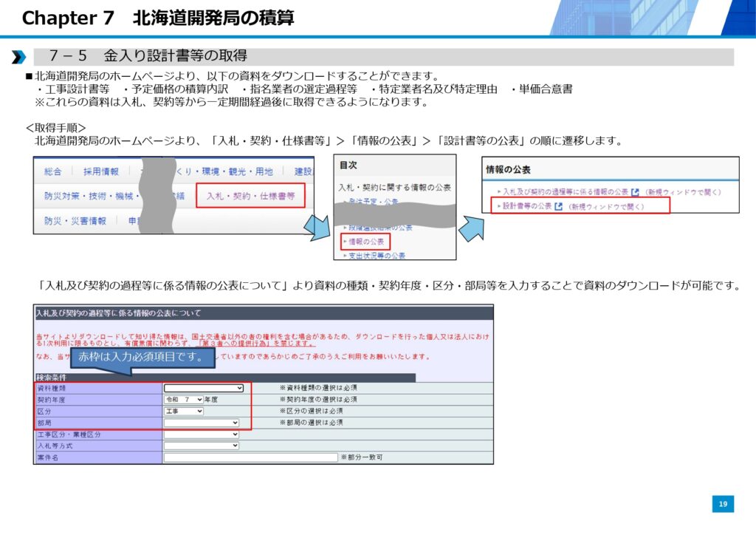Click the 案件名 text input field
This screenshot has height=535, width=756.
coord(251,457)
